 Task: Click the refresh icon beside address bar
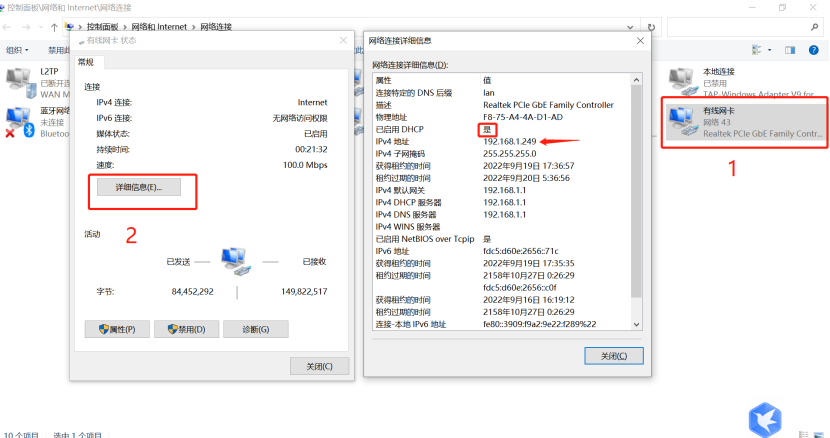pos(651,27)
